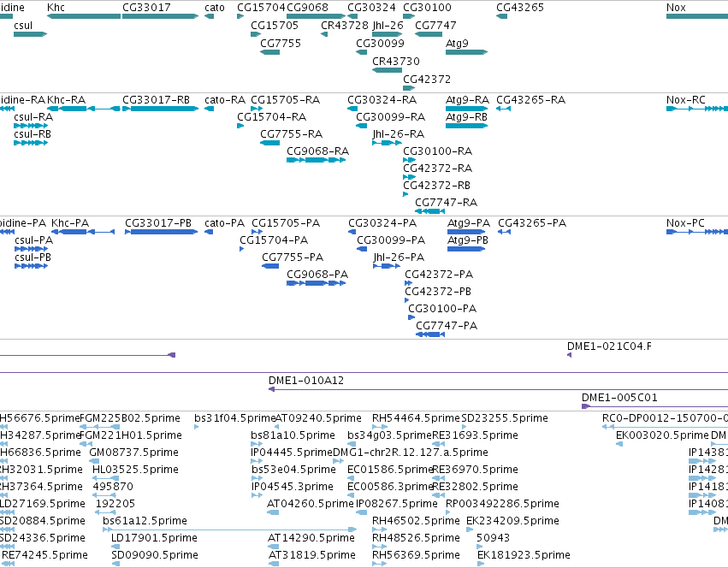
Task: Select CR43728 non-coding gene
Action: pos(324,34)
